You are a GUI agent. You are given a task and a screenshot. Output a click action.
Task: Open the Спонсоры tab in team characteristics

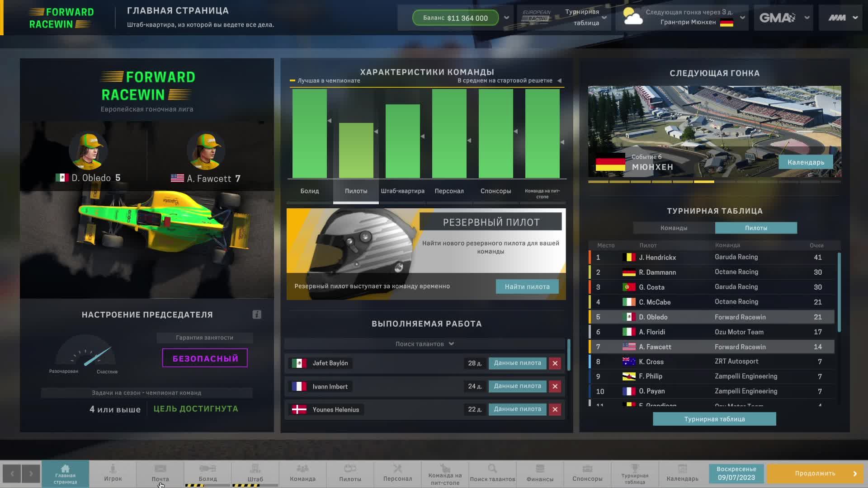495,191
